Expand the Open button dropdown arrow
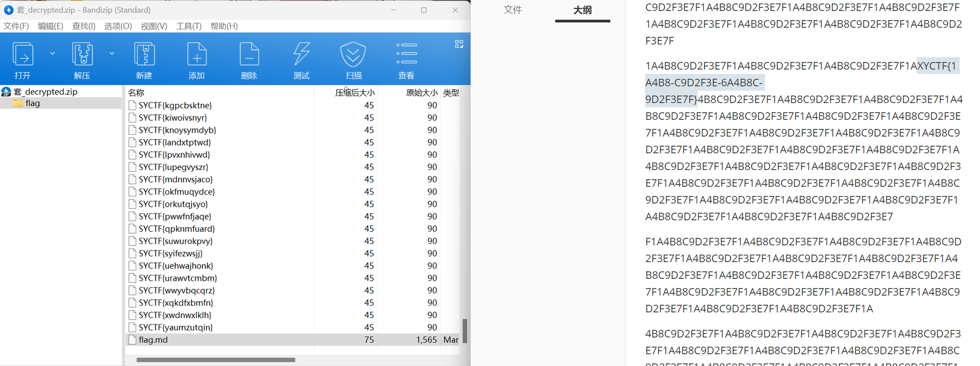The height and width of the screenshot is (366, 980). click(x=52, y=53)
